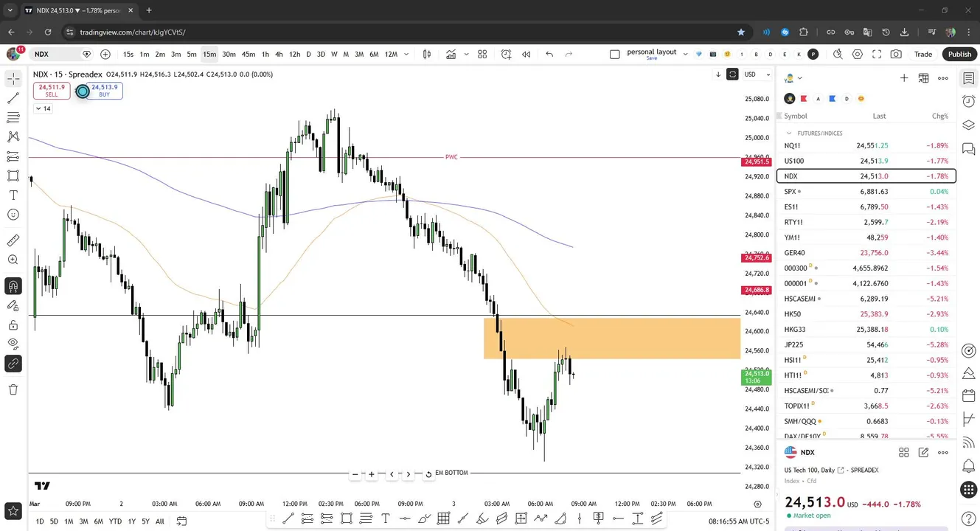Open watchlist advanced view table icon
980x531 pixels.
tap(923, 78)
